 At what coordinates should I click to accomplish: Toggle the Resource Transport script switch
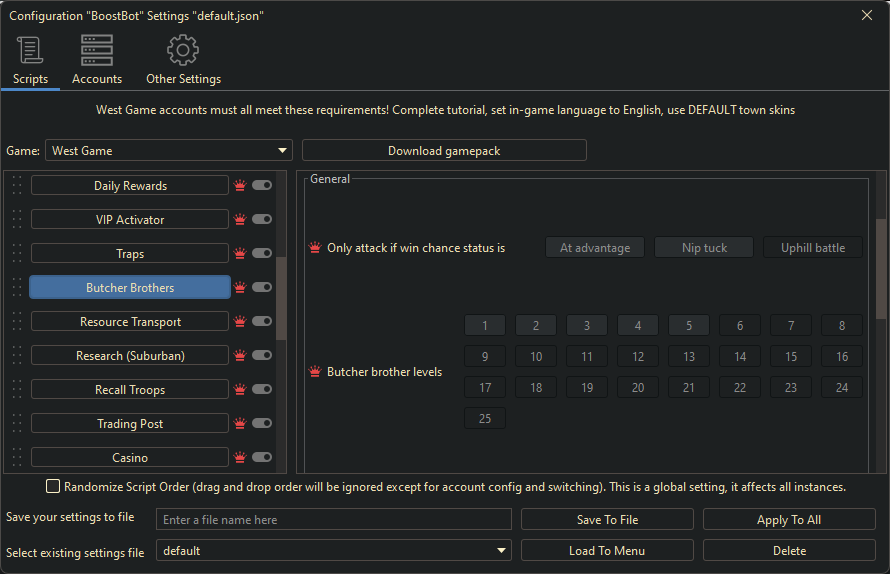coord(262,322)
